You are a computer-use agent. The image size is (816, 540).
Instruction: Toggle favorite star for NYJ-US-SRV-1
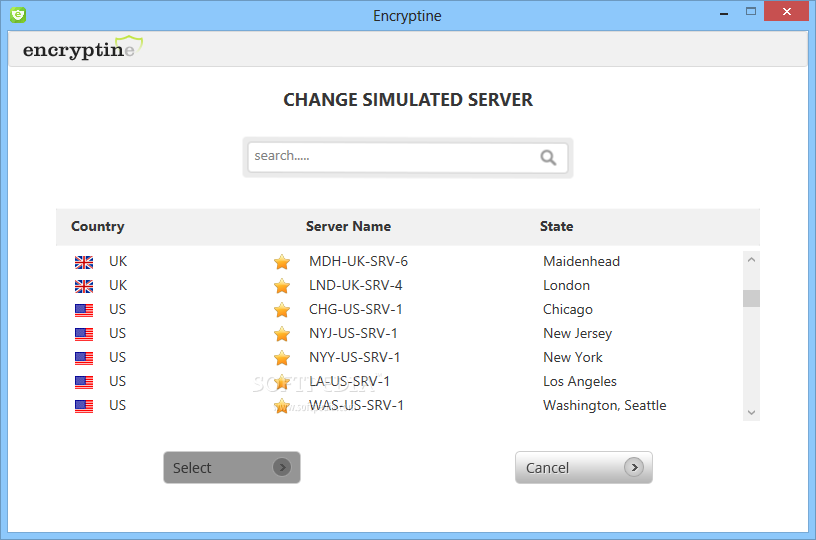(282, 333)
